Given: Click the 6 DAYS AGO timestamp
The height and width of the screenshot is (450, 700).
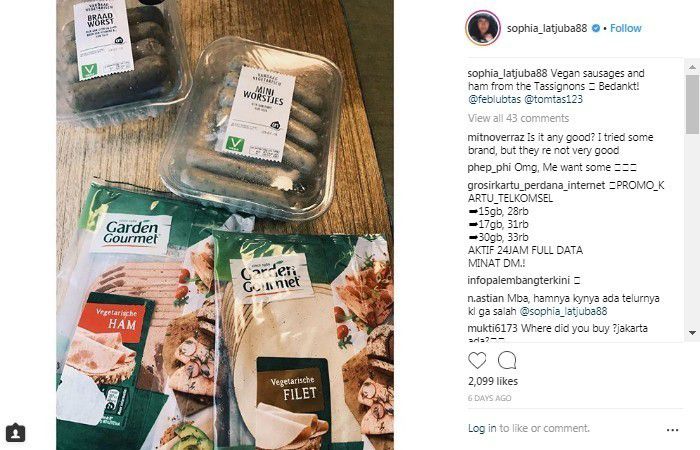Looking at the screenshot, I should (x=489, y=398).
